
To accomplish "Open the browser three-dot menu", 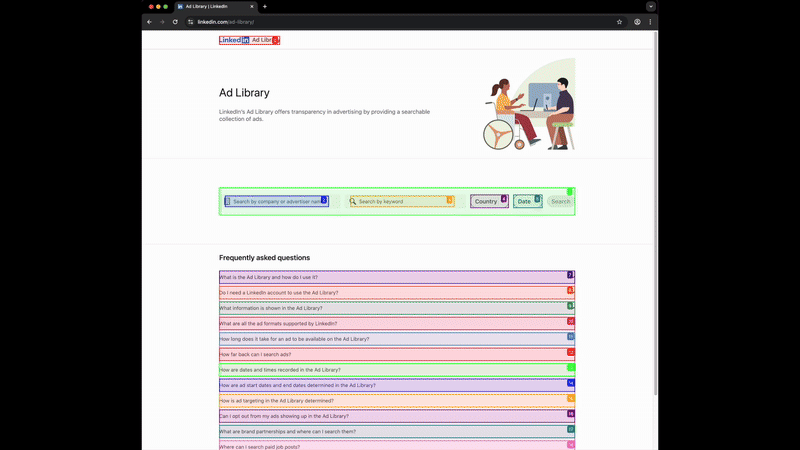I will (x=650, y=22).
